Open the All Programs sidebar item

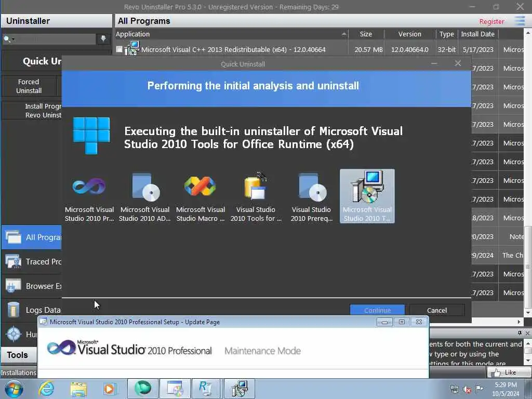point(32,237)
